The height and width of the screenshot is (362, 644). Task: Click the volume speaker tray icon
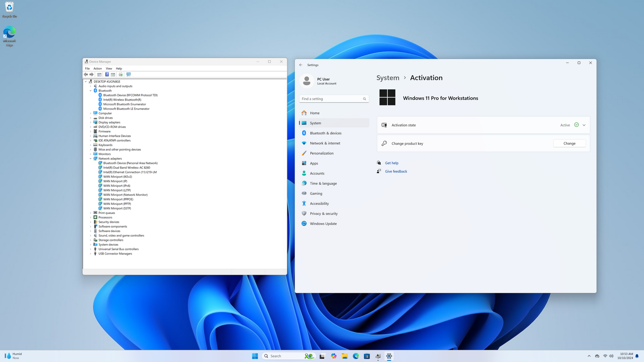click(611, 356)
